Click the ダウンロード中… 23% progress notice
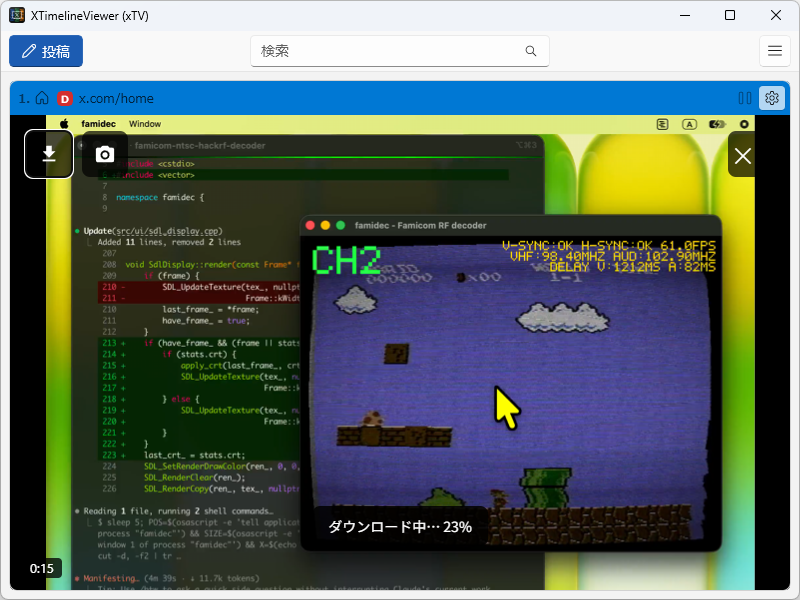800x600 pixels. [399, 527]
